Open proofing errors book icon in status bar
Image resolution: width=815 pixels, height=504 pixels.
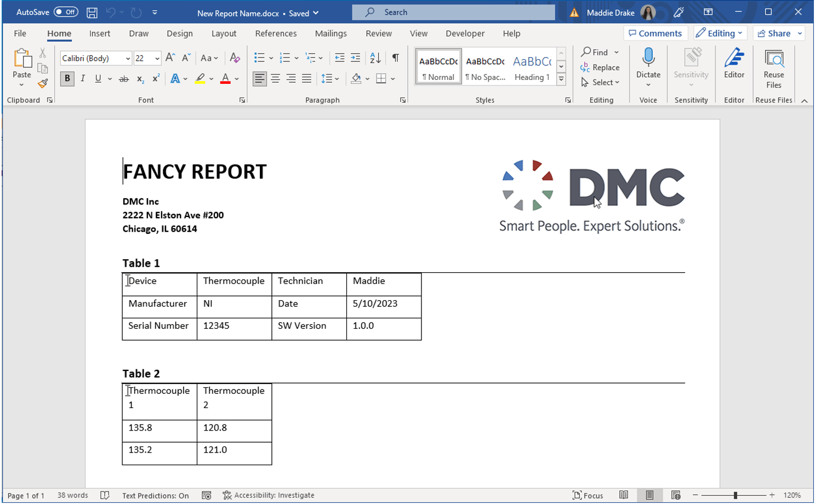[x=105, y=495]
